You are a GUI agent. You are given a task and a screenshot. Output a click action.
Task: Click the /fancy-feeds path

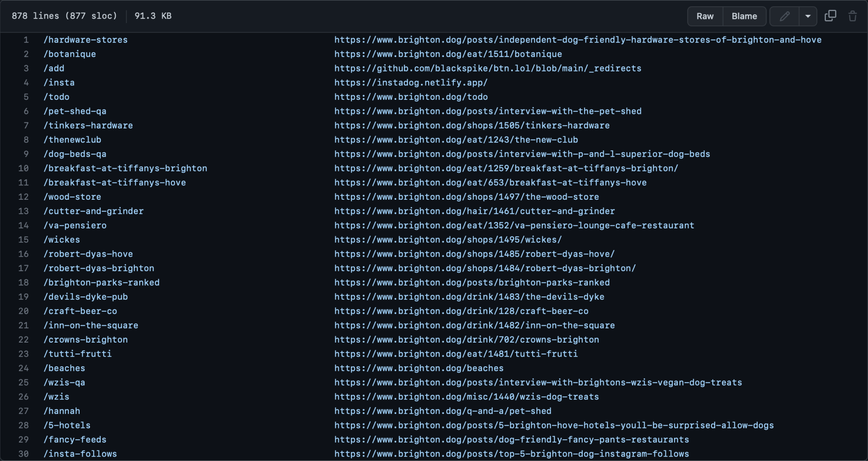[x=75, y=440]
